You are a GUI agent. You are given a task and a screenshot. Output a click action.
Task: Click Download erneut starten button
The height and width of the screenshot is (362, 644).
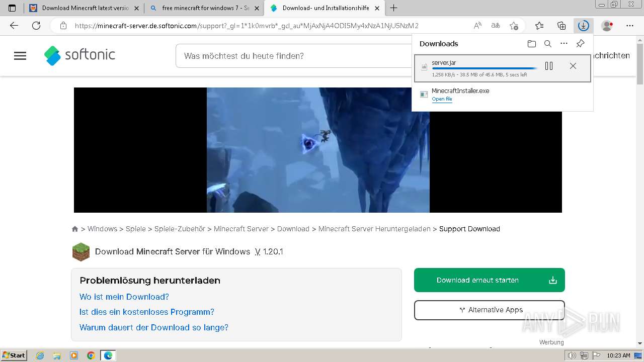point(490,280)
